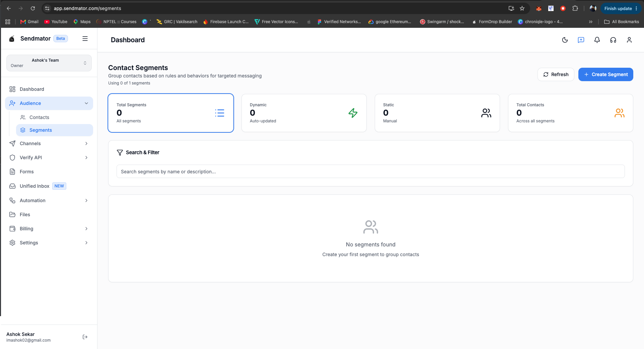Collapse the sidebar with hamburger icon

coord(85,39)
